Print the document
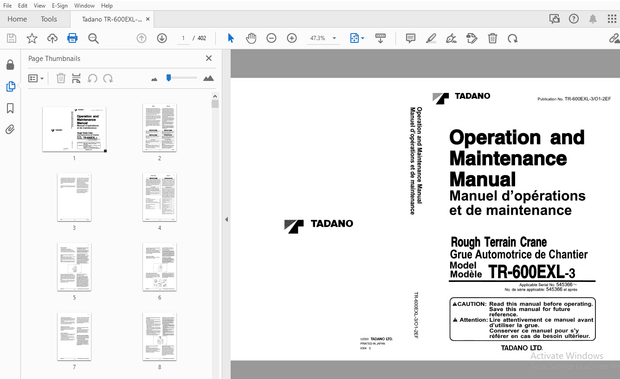This screenshot has height=379, width=620. [72, 38]
